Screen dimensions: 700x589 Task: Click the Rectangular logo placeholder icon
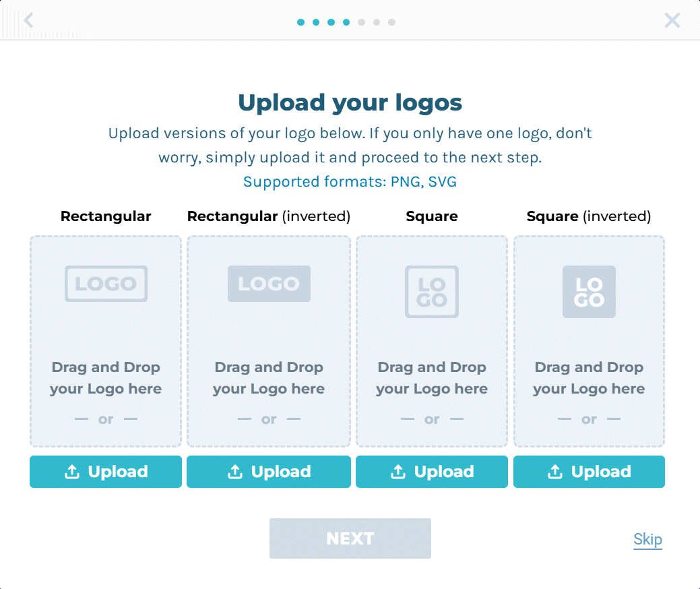coord(106,284)
